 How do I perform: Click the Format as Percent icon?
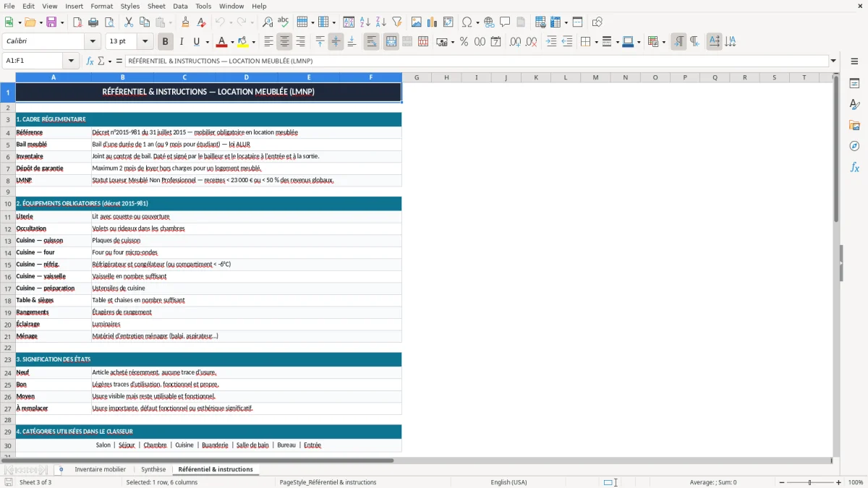click(464, 42)
